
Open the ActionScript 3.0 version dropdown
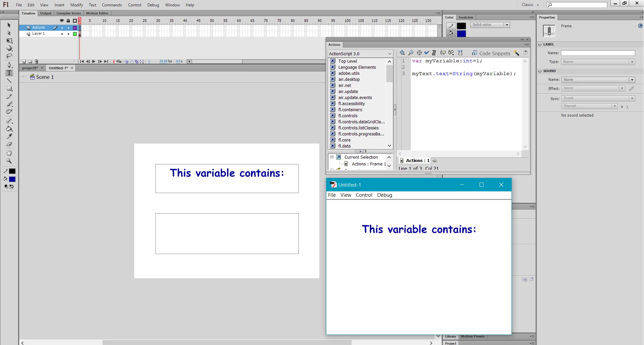(360, 54)
